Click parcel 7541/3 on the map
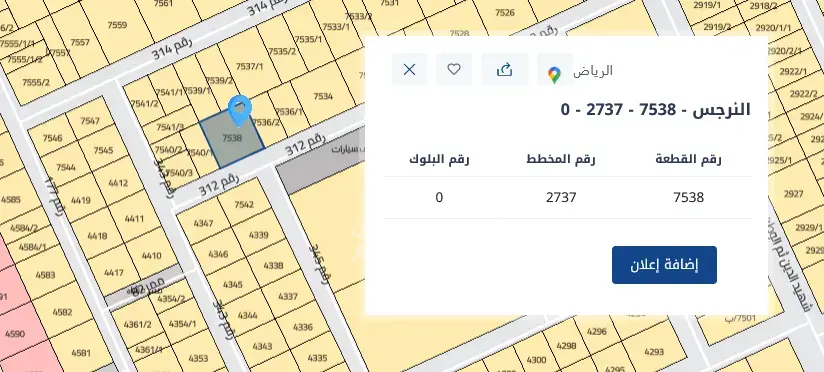 click(x=170, y=128)
